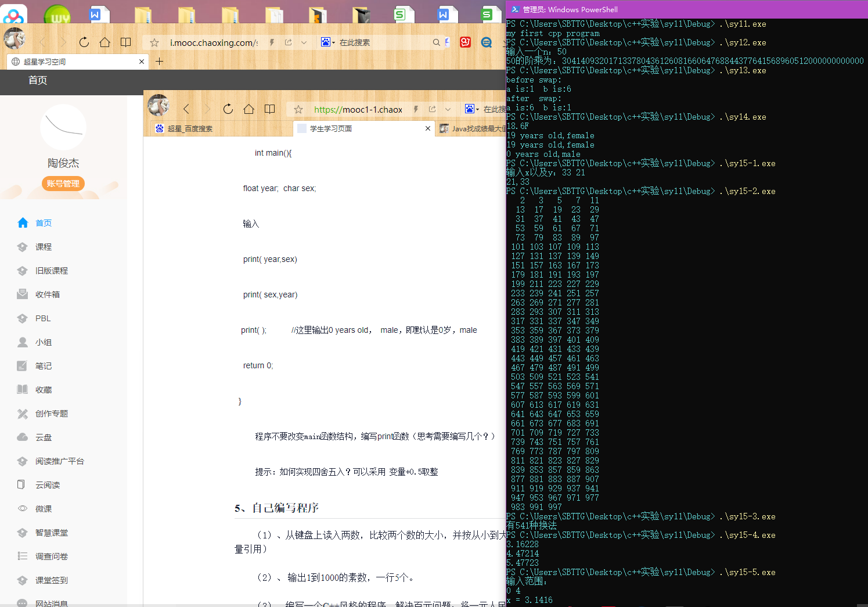This screenshot has width=868, height=607.
Task: Open a new tab with the plus button
Action: 159,61
